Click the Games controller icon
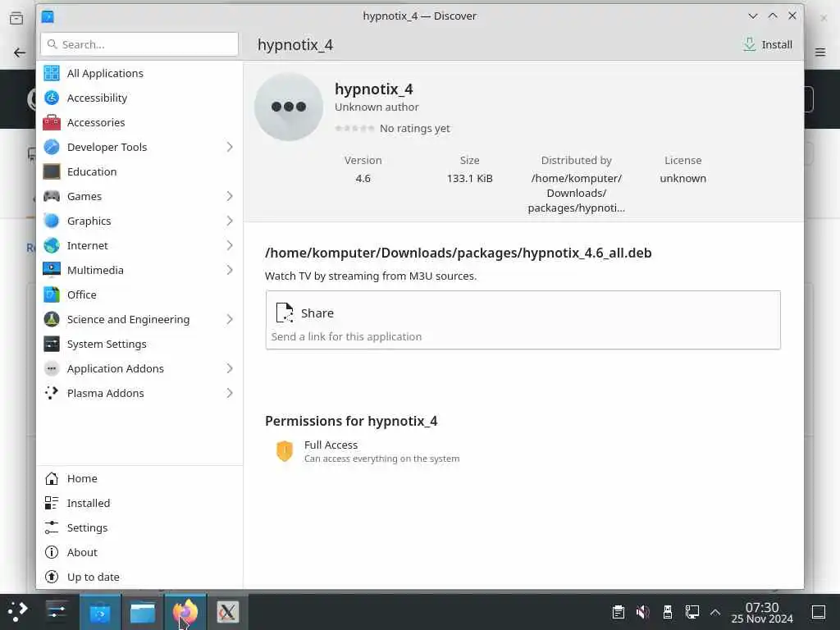 (52, 196)
